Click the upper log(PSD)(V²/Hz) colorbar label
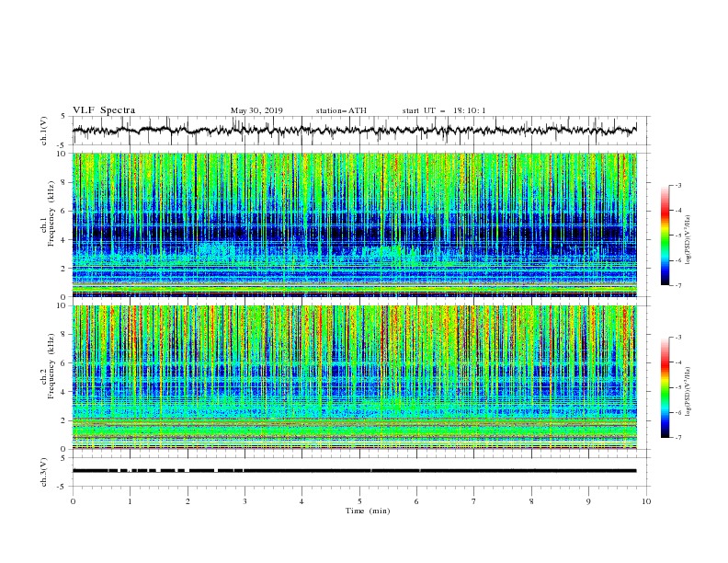This screenshot has height=563, width=728. (x=688, y=240)
